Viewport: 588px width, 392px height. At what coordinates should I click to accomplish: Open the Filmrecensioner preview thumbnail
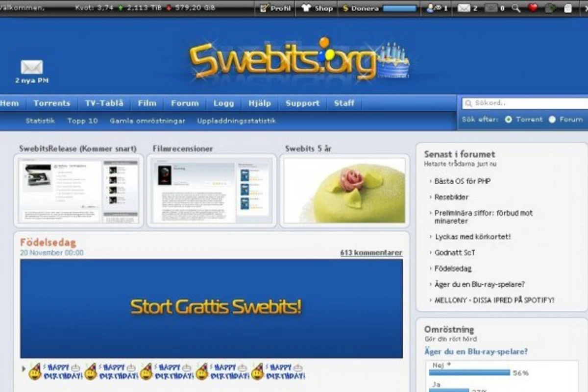click(x=212, y=190)
